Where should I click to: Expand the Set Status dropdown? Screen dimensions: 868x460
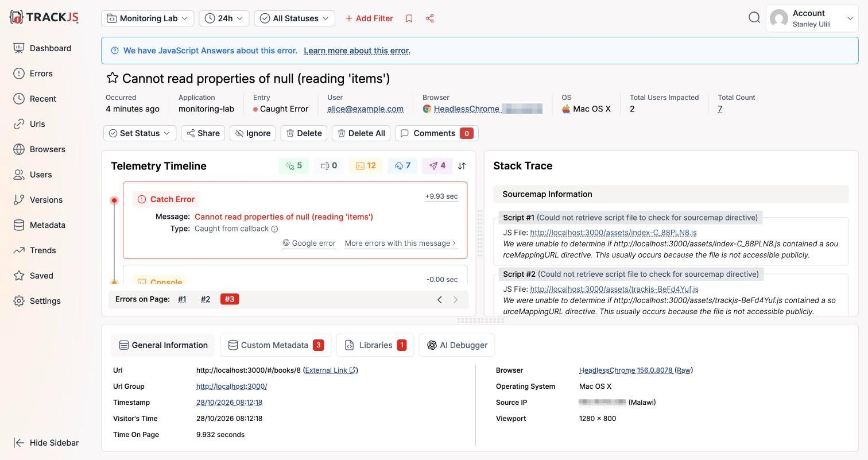(x=139, y=133)
